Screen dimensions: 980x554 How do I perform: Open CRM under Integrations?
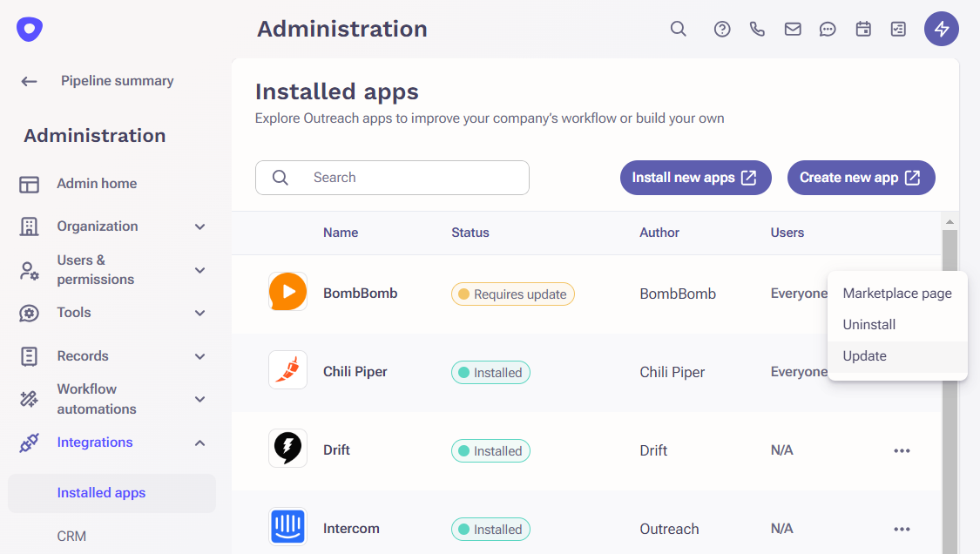pos(72,537)
